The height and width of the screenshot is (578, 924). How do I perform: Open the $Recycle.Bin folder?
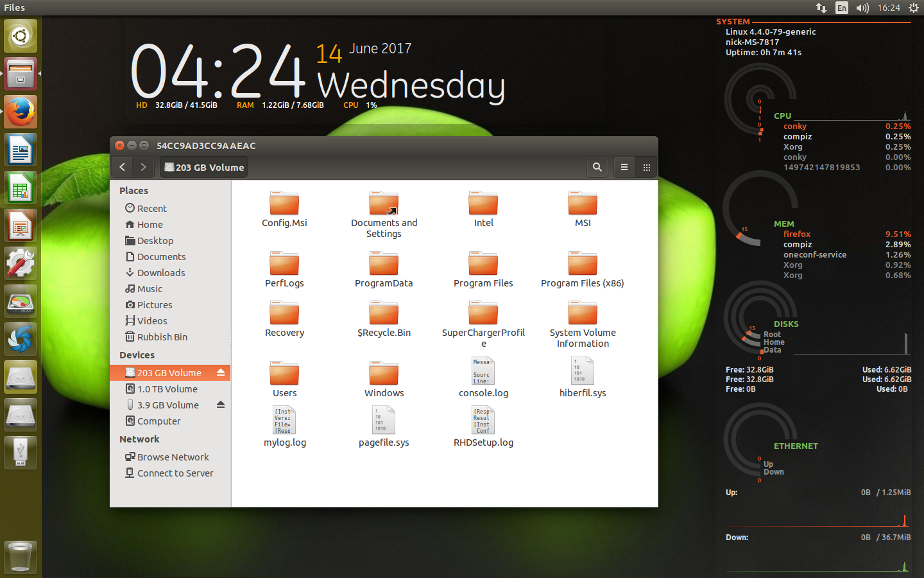point(384,319)
